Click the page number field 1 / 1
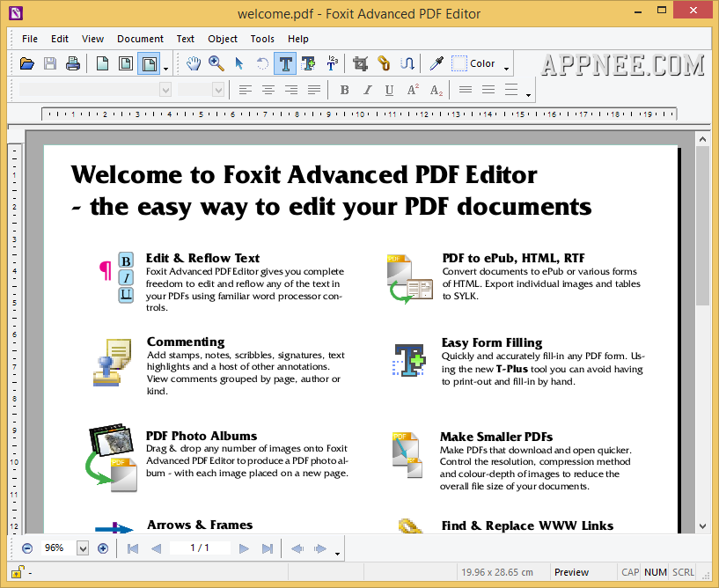719x588 pixels. tap(200, 548)
